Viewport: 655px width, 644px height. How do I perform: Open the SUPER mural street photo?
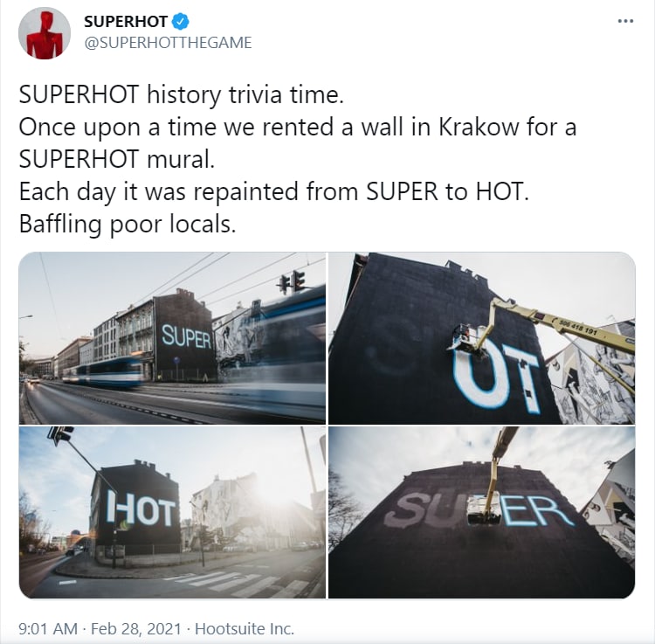(x=172, y=338)
